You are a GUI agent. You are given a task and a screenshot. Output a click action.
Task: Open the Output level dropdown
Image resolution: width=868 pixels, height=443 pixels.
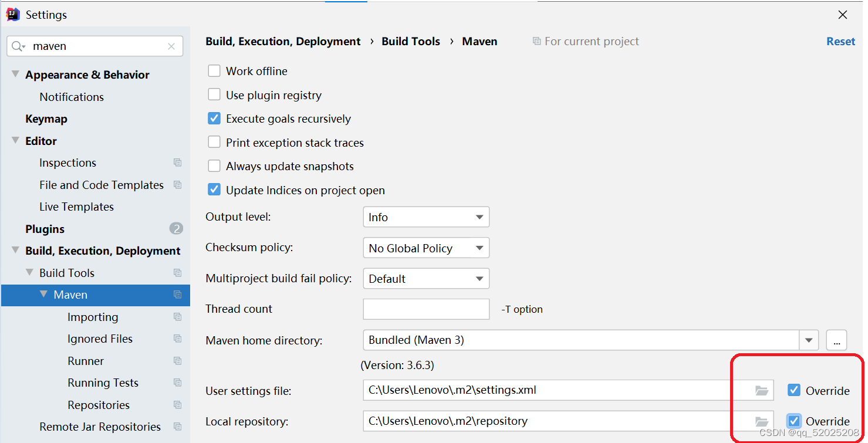[x=426, y=217]
